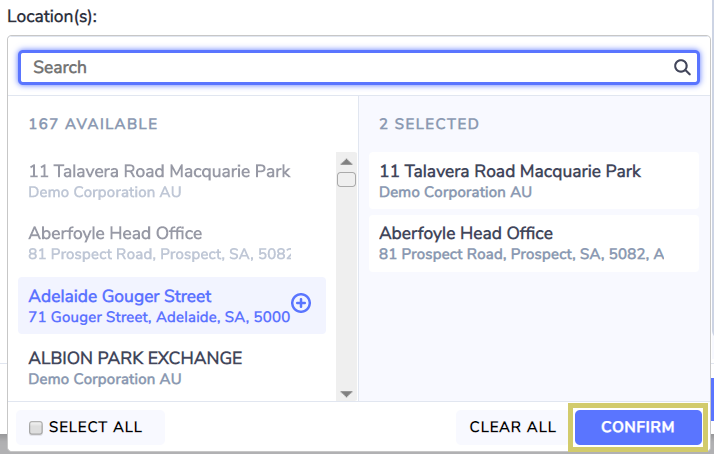Click the 167 AVAILABLE heading
Screen dimensions: 716x456
pos(93,124)
